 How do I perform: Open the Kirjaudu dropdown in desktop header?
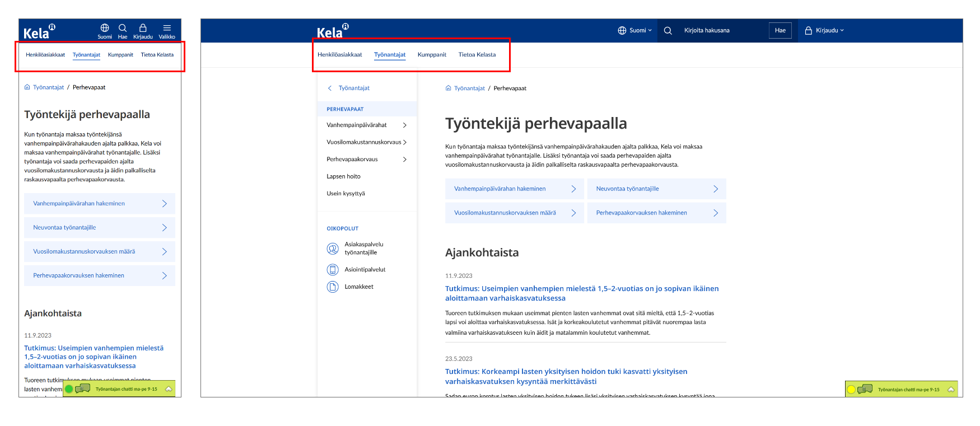pos(824,31)
